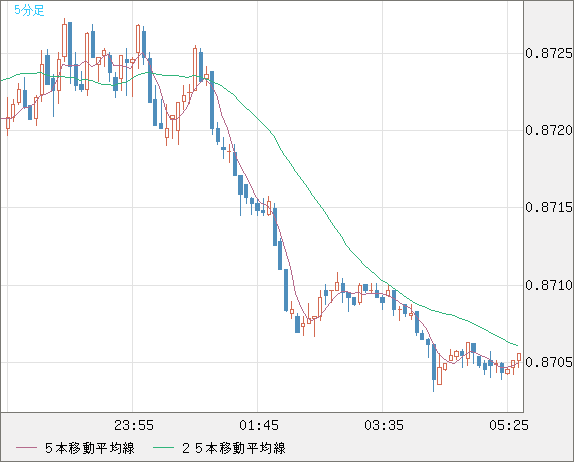The width and height of the screenshot is (574, 462).
Task: Click the purple 5-period legend line swatch
Action: 27,448
